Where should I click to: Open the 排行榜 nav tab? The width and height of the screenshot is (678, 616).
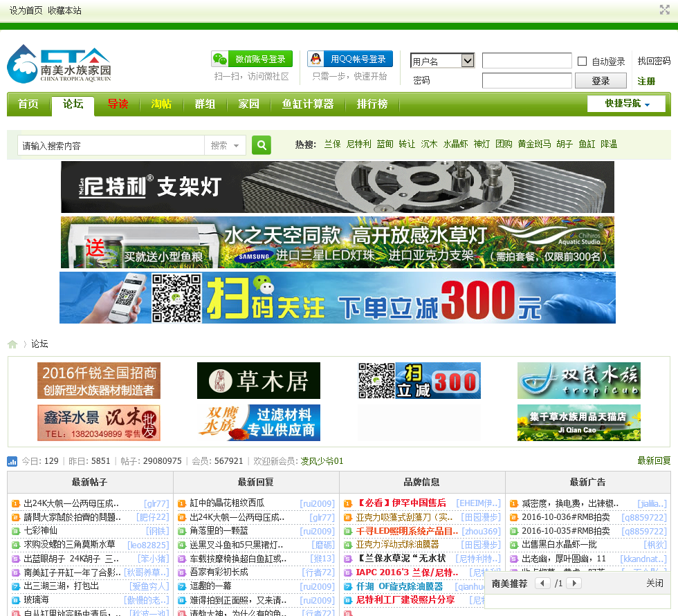tap(372, 104)
